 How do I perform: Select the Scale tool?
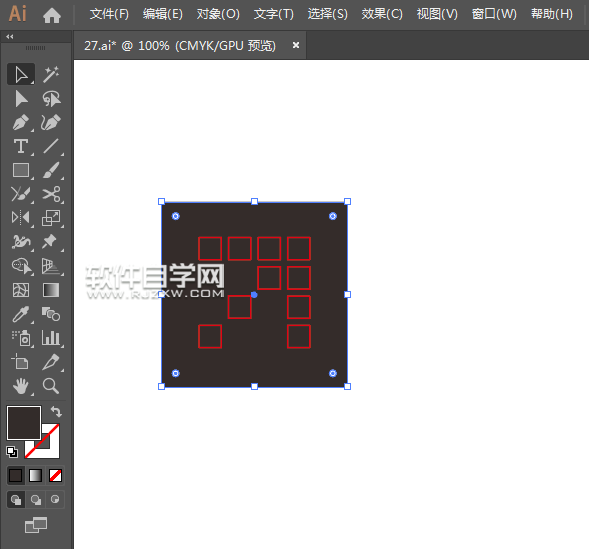pyautogui.click(x=51, y=218)
